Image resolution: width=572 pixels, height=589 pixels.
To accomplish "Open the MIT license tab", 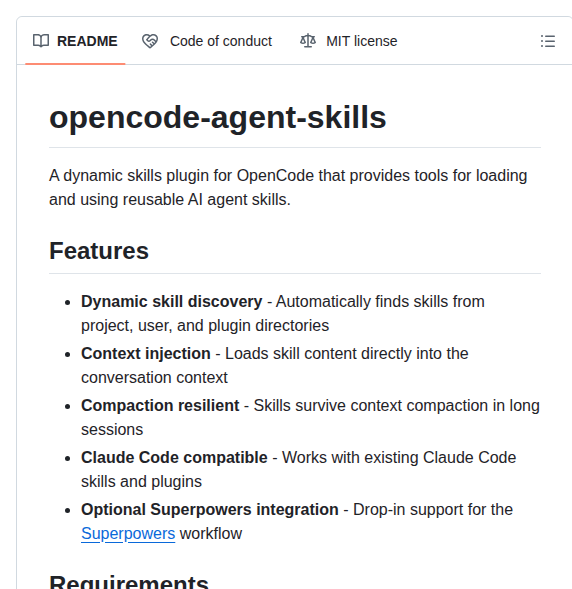I will click(x=349, y=41).
